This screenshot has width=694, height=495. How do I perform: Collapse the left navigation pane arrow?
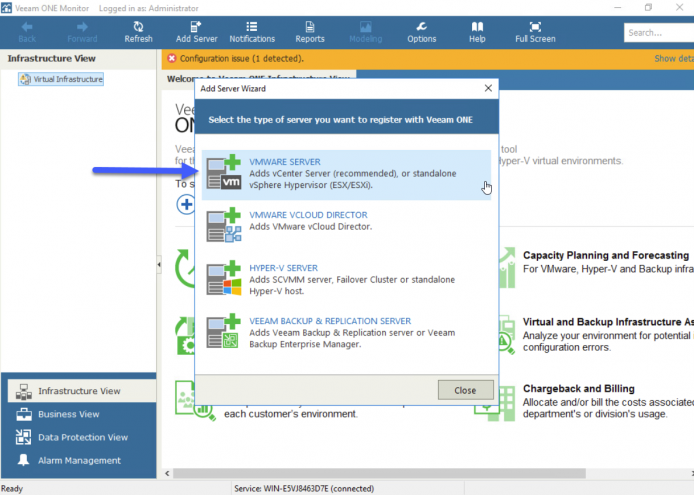(159, 264)
